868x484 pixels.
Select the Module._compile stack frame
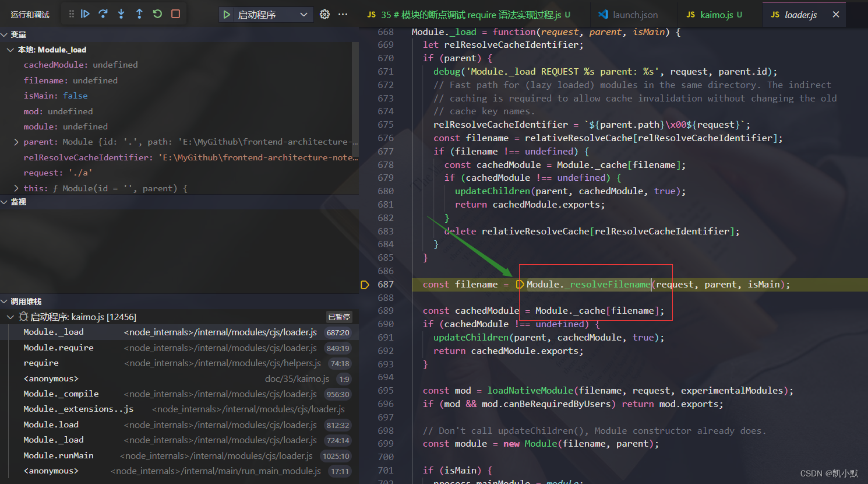point(179,394)
